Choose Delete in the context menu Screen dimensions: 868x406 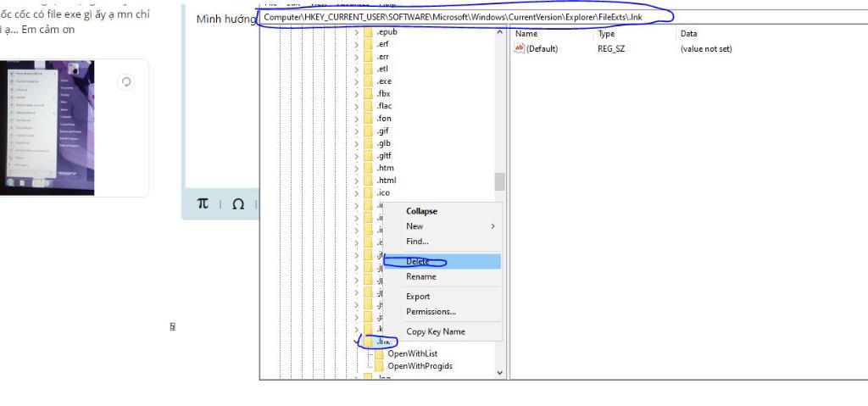pyautogui.click(x=442, y=261)
